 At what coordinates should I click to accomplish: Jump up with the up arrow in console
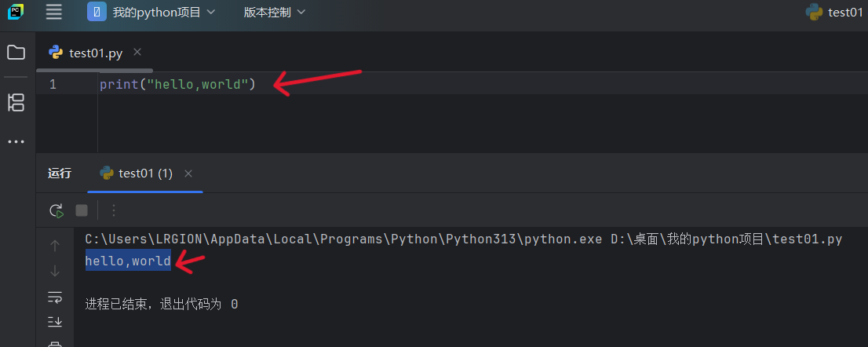pos(55,246)
